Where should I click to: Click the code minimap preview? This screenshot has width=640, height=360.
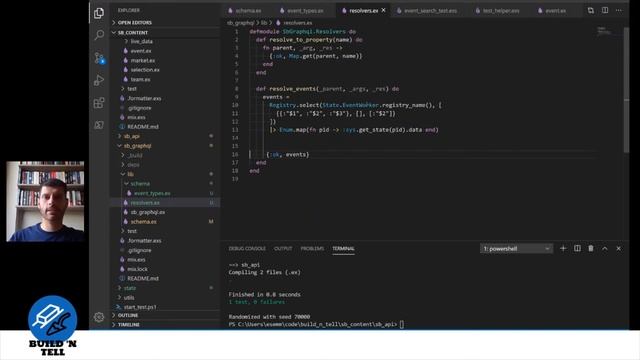pyautogui.click(x=604, y=31)
